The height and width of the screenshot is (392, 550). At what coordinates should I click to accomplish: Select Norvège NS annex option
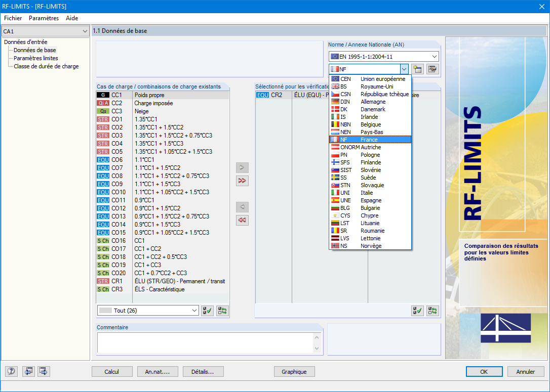click(370, 246)
